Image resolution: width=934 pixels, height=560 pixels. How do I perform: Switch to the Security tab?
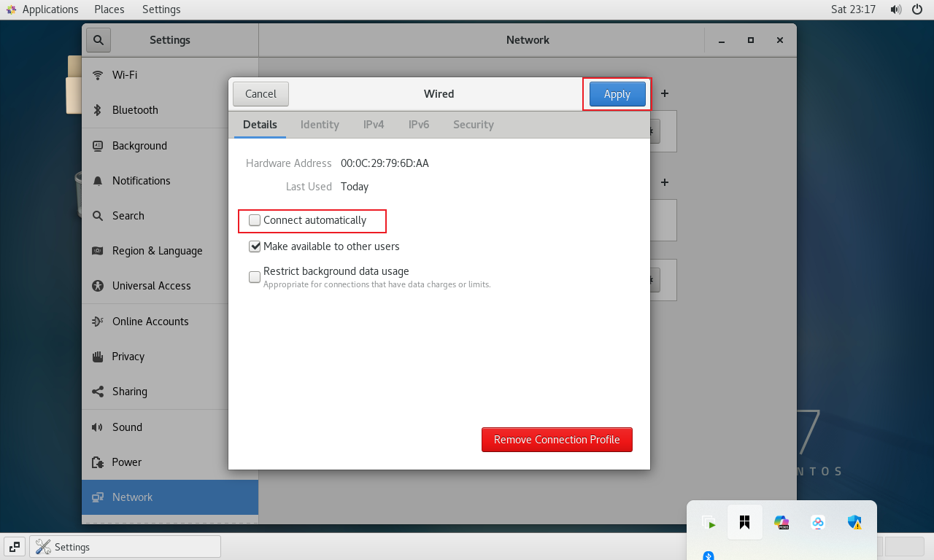coord(473,125)
